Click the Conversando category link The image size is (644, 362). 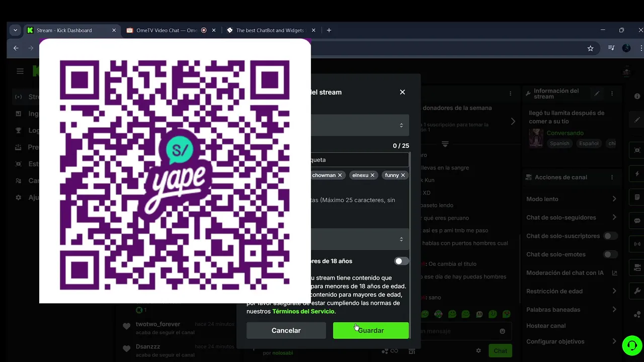pyautogui.click(x=565, y=133)
